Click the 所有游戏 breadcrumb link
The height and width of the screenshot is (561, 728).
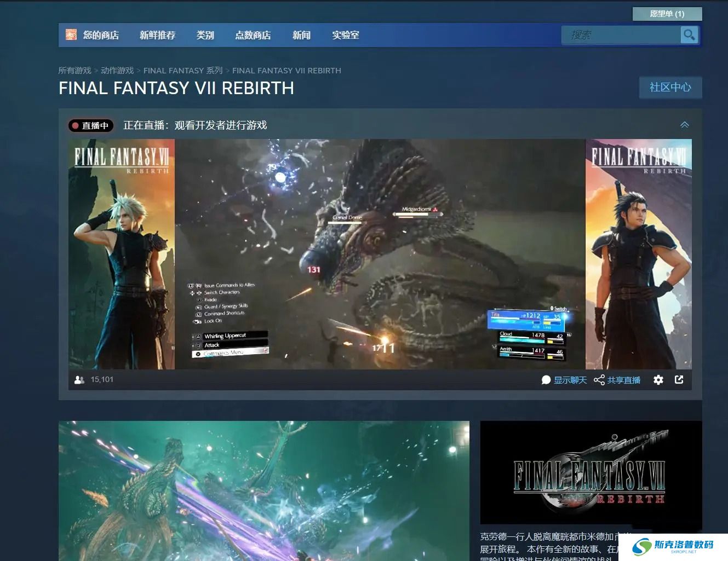[74, 71]
